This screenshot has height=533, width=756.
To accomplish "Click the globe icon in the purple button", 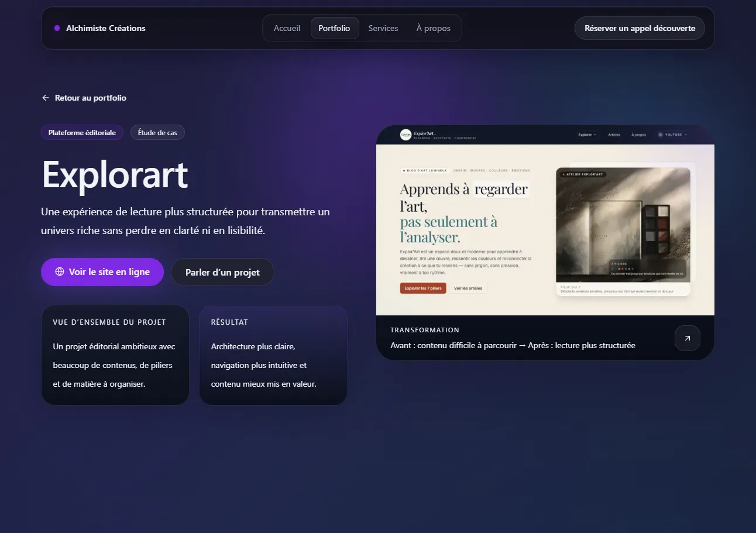I will tap(59, 272).
